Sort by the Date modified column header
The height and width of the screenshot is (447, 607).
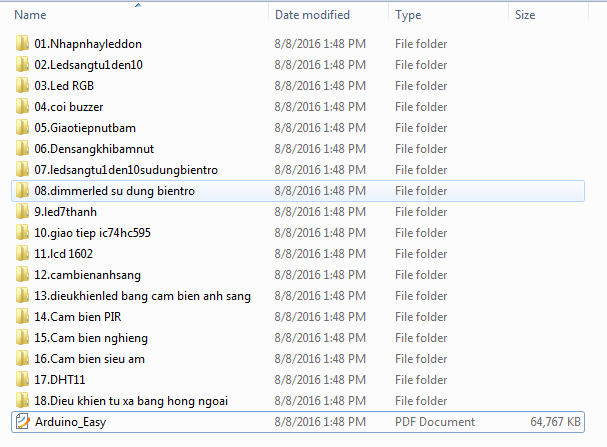(312, 15)
